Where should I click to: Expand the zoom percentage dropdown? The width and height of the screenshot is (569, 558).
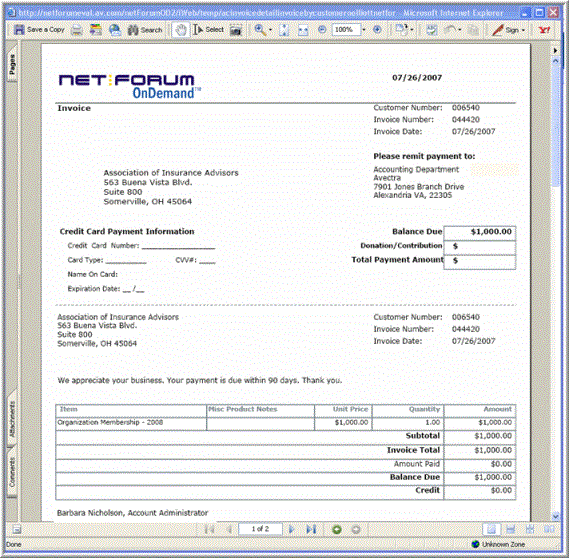coord(364,30)
